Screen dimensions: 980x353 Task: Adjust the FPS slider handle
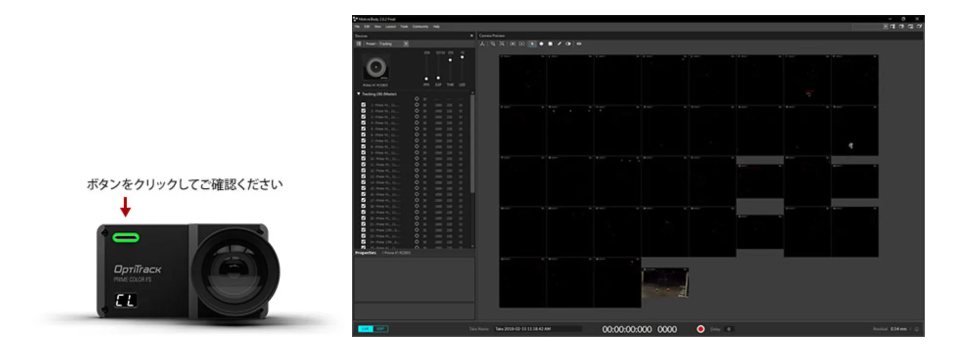click(x=426, y=79)
